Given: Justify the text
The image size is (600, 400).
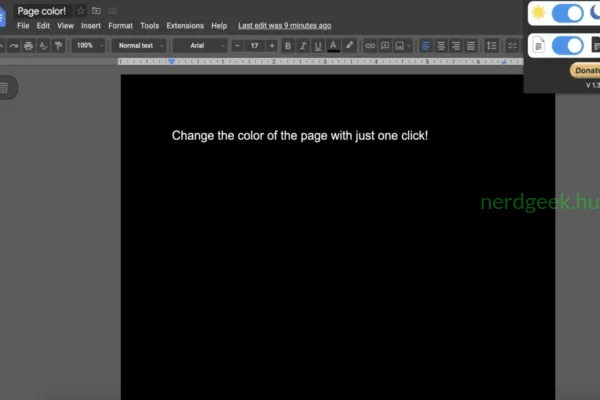Looking at the screenshot, I should click(470, 46).
